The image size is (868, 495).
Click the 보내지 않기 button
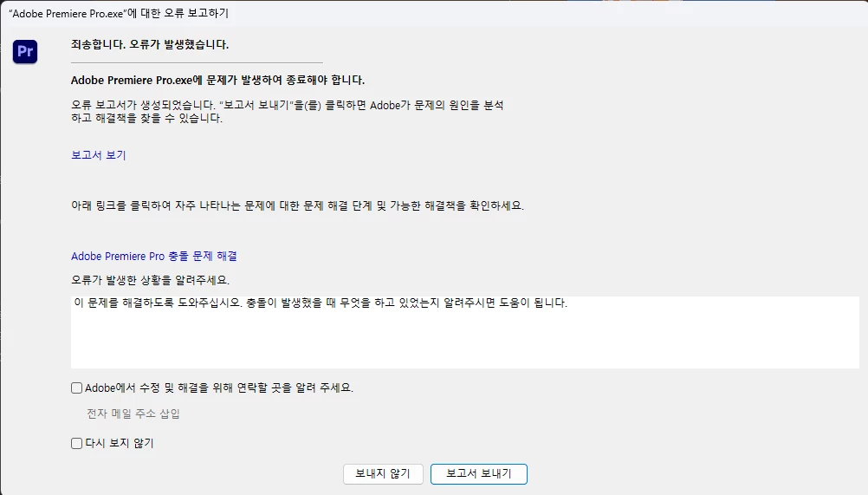pyautogui.click(x=383, y=474)
